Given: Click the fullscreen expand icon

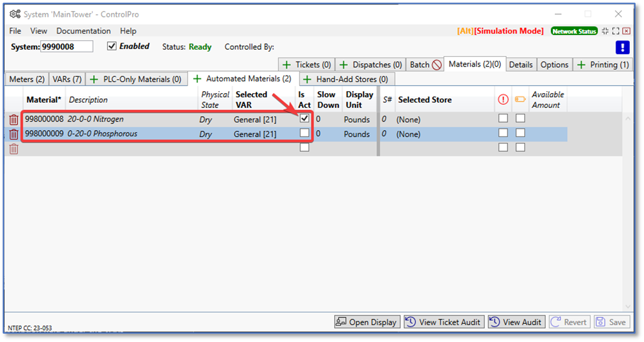Looking at the screenshot, I should pos(616,31).
